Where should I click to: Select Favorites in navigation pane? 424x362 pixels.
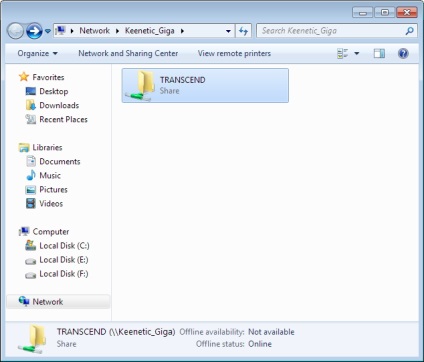point(48,77)
